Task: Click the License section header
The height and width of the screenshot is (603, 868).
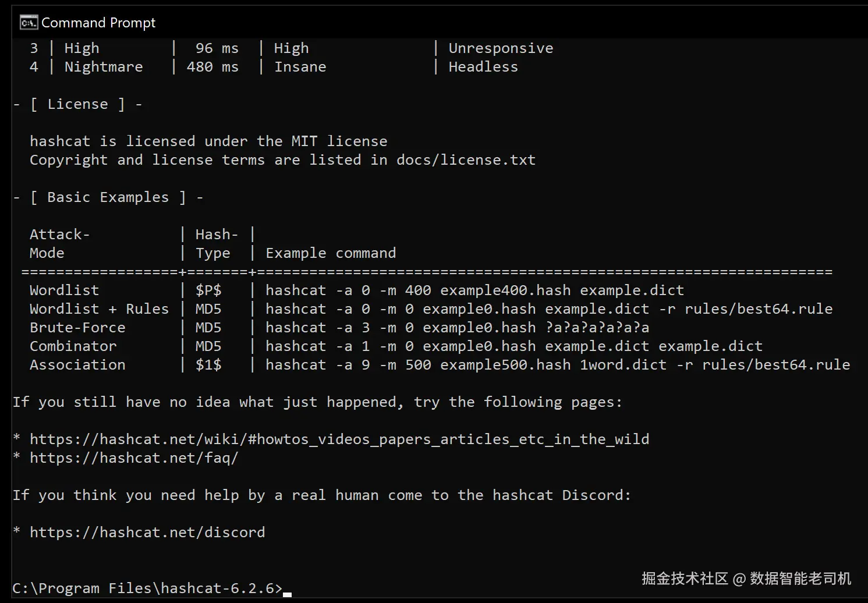Action: click(77, 104)
